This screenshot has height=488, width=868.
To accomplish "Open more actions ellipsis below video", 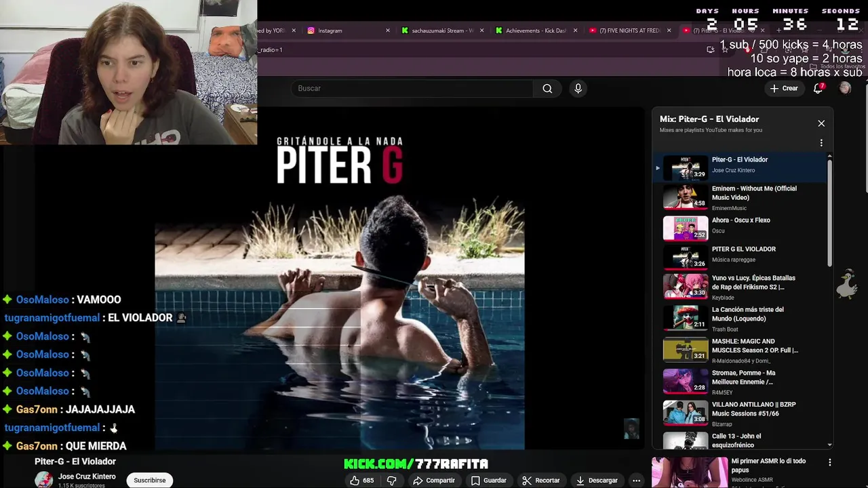I will tap(636, 480).
